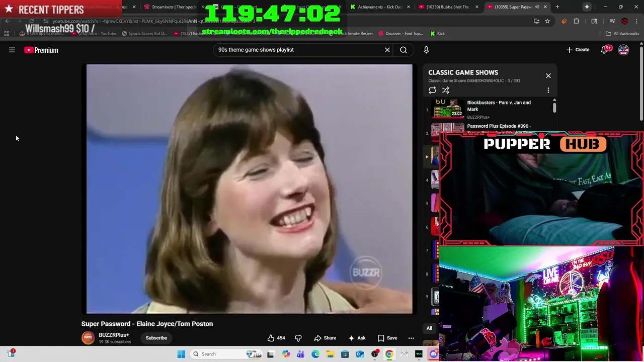Open more actions ellipsis under video
This screenshot has height=362, width=644.
[x=411, y=338]
